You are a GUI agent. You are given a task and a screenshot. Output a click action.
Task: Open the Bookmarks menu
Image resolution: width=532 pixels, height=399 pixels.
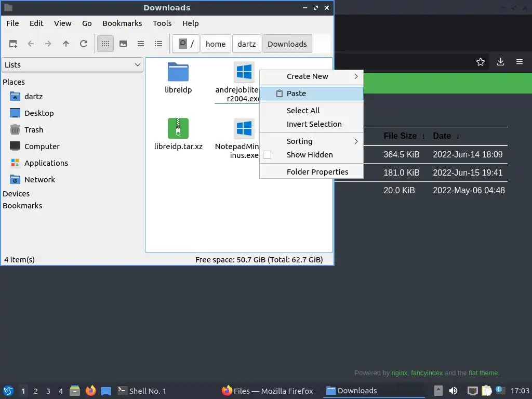tap(122, 23)
